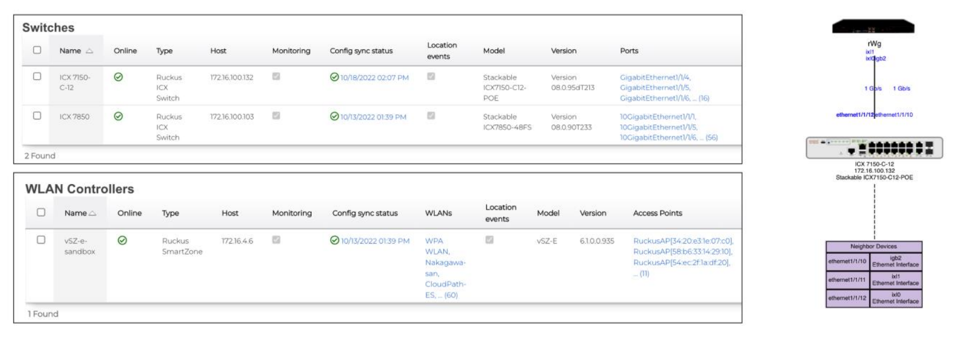Click the ethernet1/1/11 cell in Neighbor Devices

coord(847,280)
